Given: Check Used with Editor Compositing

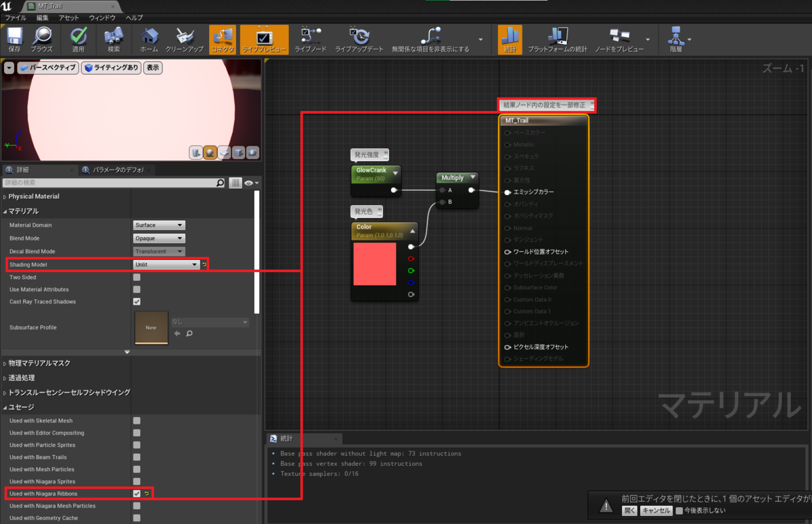Looking at the screenshot, I should pos(137,433).
